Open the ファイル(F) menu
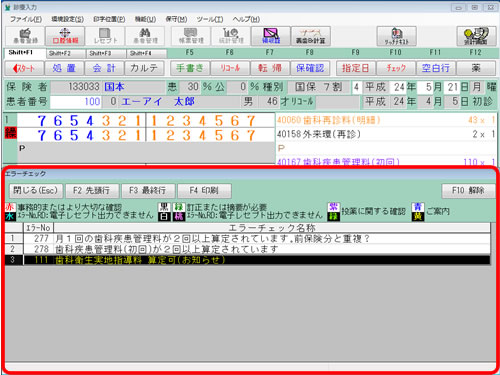500x375 pixels. pos(26,19)
